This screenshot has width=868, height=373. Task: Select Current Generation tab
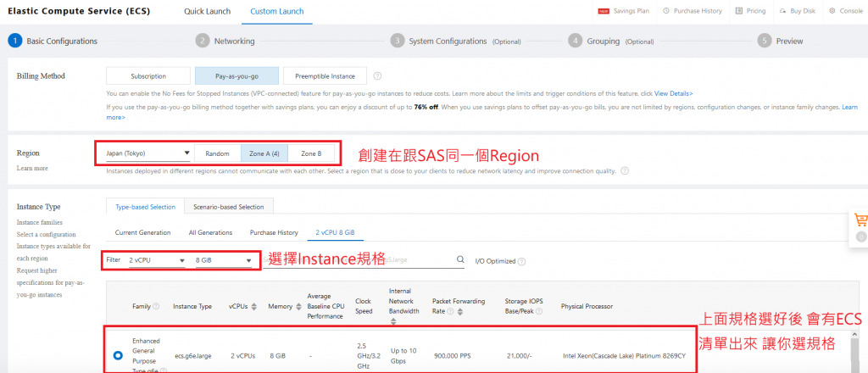(142, 232)
